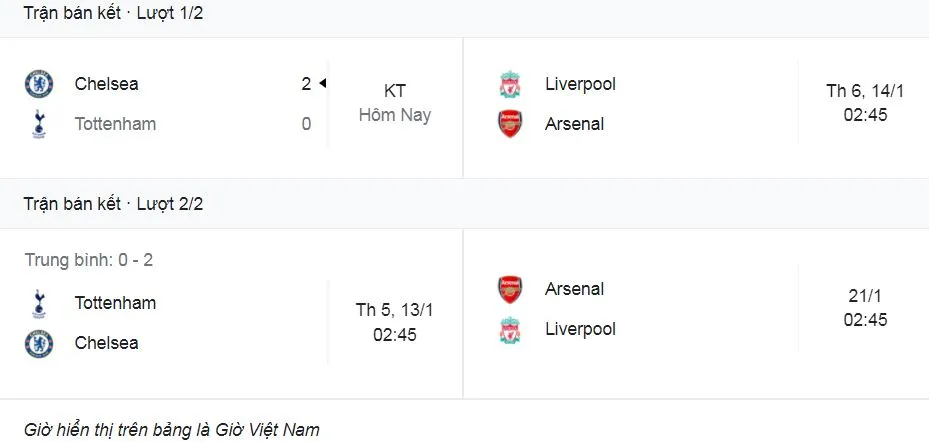Select the "Trận bán kết · Lượt 1/2" header
The height and width of the screenshot is (442, 929).
113,15
